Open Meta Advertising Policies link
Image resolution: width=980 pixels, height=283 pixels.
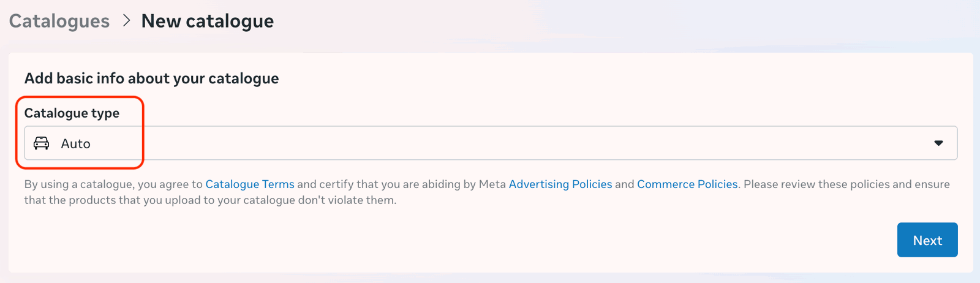[560, 184]
